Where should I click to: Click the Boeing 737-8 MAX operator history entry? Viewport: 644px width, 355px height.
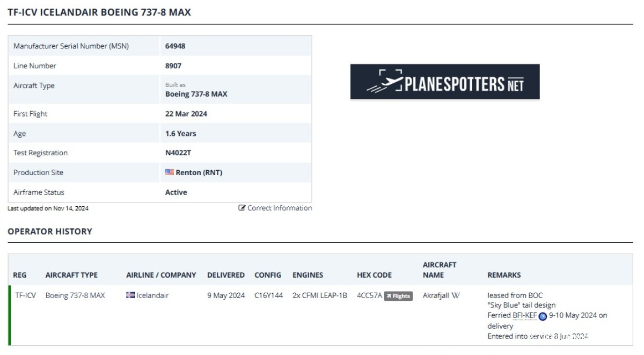click(75, 295)
